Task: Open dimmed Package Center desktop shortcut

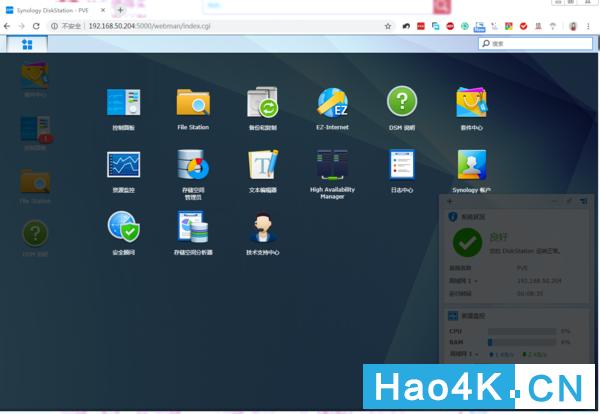Action: 35,75
